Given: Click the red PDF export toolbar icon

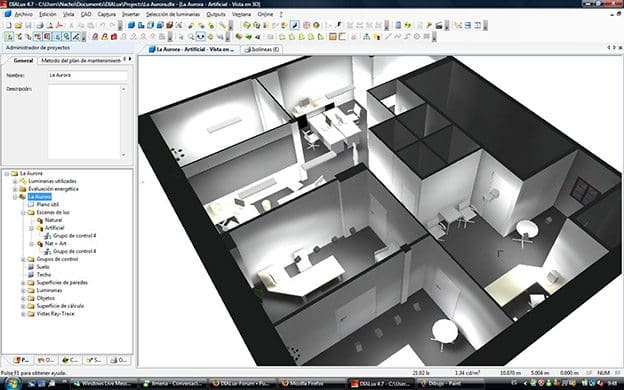Looking at the screenshot, I should pos(59,25).
